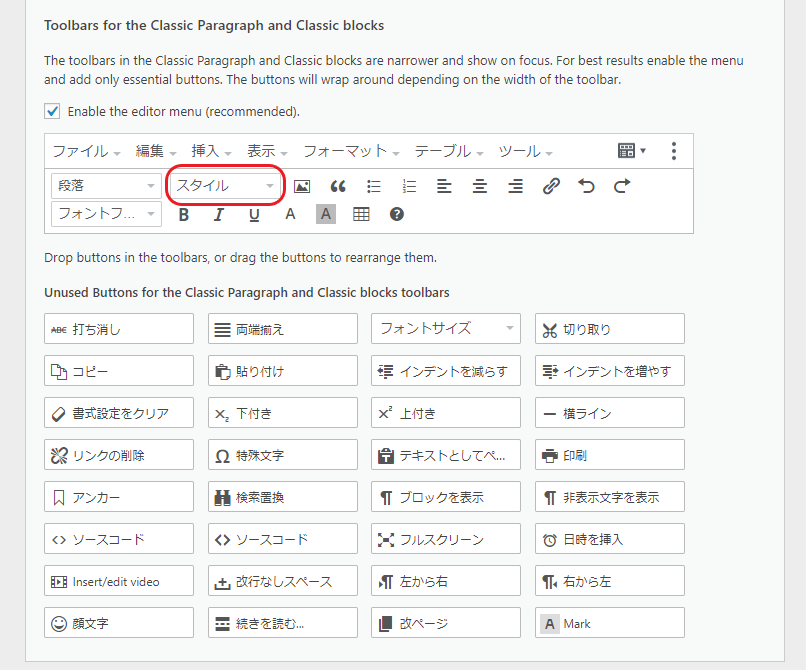
Task: Select the 上付き superscript button
Action: point(446,412)
